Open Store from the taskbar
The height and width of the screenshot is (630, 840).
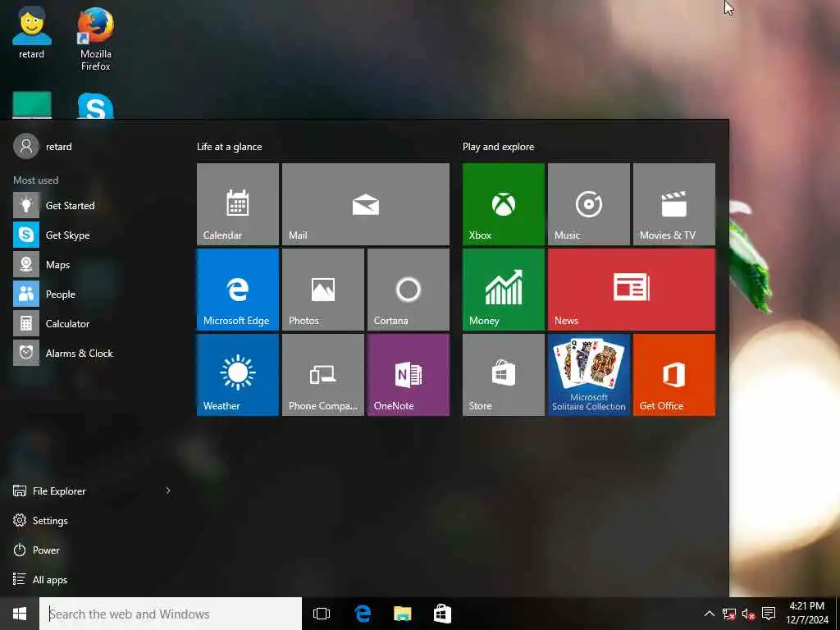pos(442,614)
